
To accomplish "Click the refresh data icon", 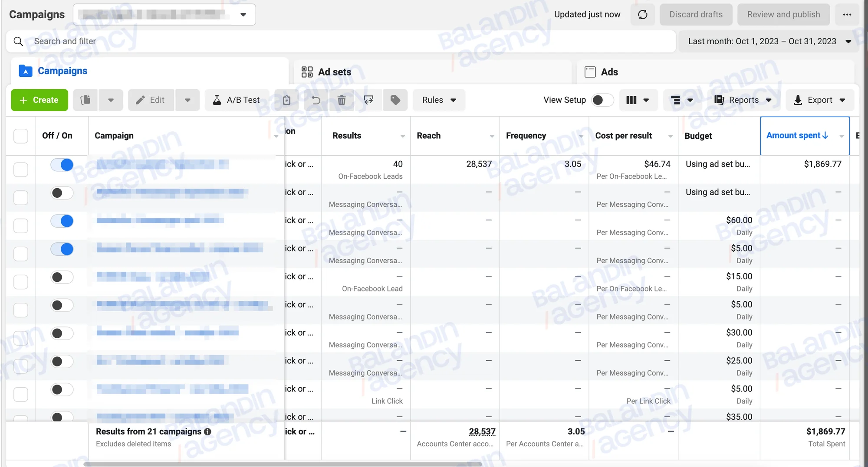I will (x=643, y=15).
